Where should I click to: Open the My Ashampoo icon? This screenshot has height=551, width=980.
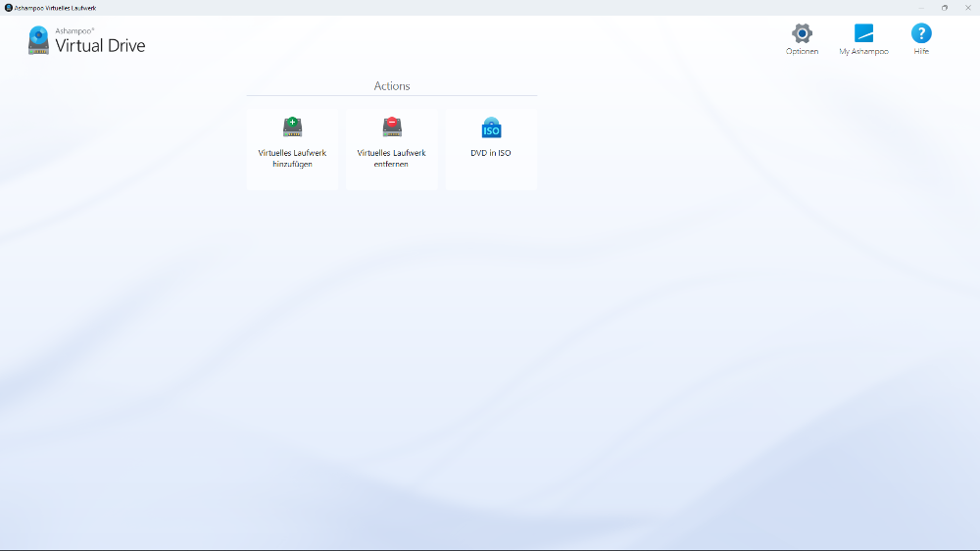(x=863, y=33)
